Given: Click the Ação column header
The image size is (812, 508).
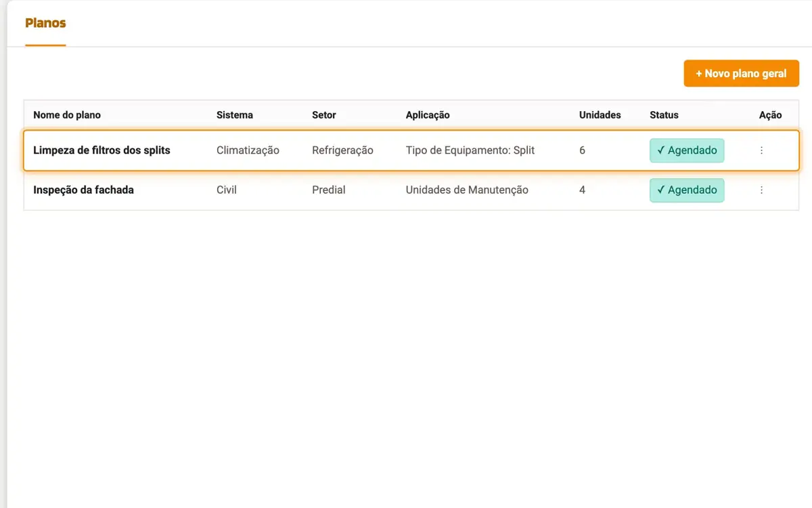Looking at the screenshot, I should click(770, 115).
